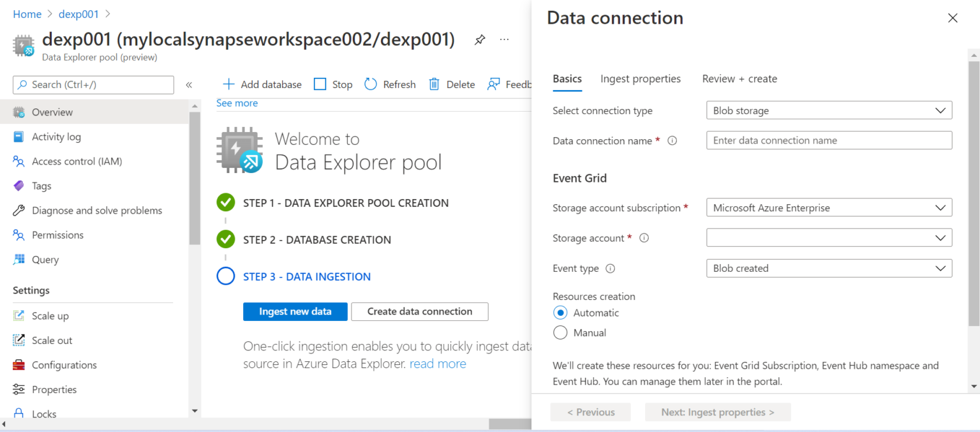This screenshot has width=980, height=432.
Task: Open the ellipsis more options menu
Action: point(505,40)
